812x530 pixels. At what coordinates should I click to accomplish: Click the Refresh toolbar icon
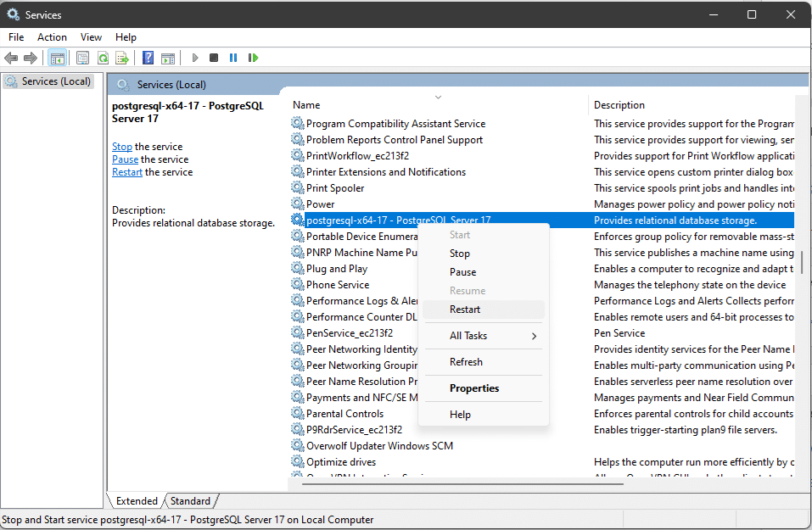103,58
